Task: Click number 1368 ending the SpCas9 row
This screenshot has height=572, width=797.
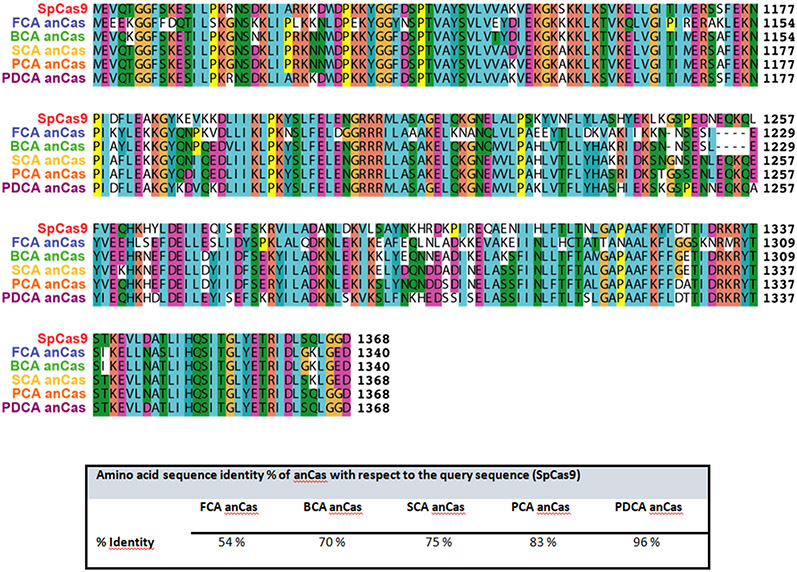Action: [374, 339]
